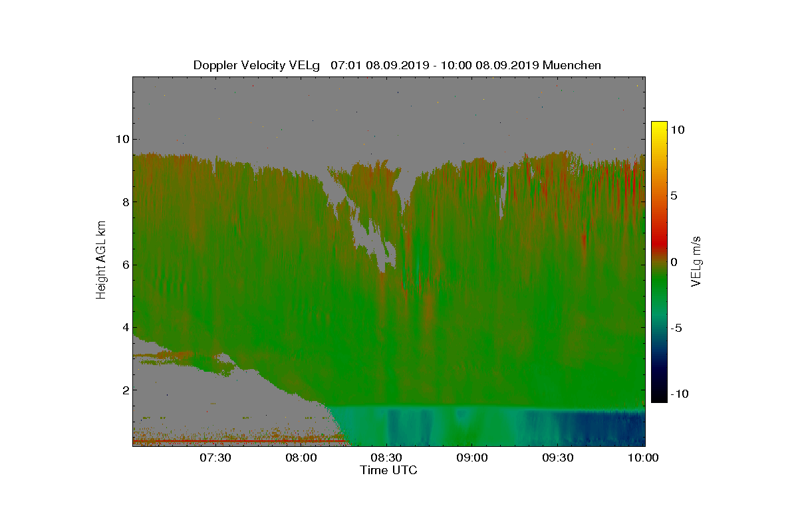
Task: Click the colorbar tick label '0'
Action: point(674,262)
